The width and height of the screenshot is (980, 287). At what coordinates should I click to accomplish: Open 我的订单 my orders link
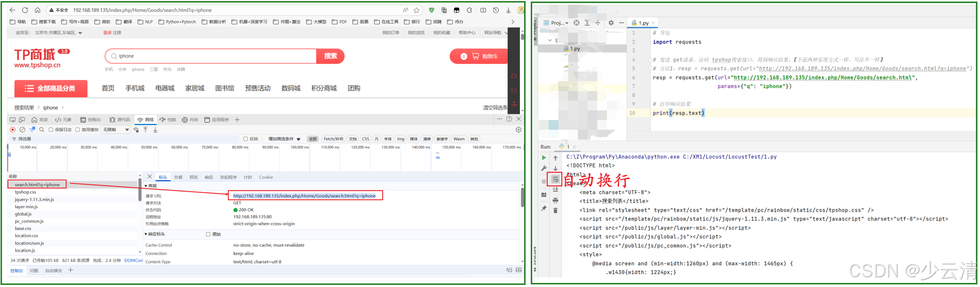[391, 32]
